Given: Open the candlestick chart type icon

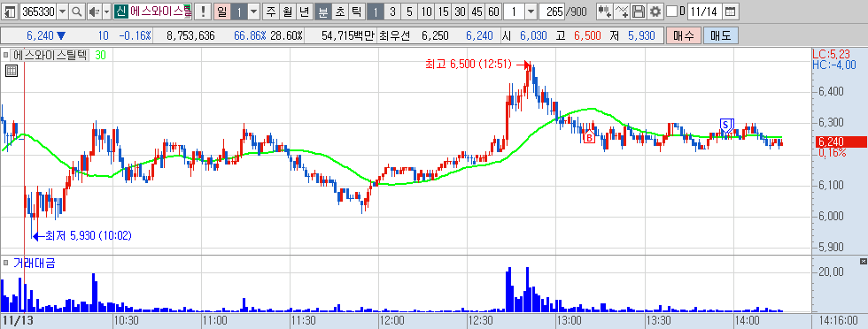Looking at the screenshot, I should [605, 11].
